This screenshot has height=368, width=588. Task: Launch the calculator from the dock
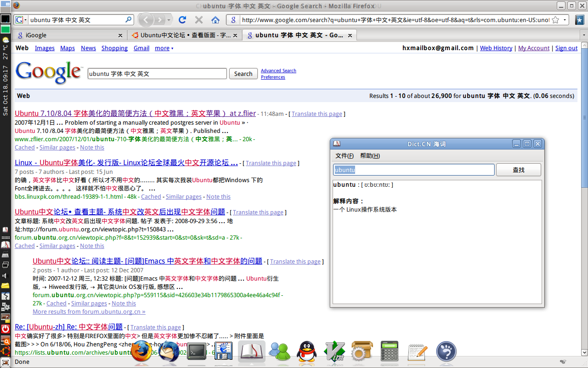390,352
